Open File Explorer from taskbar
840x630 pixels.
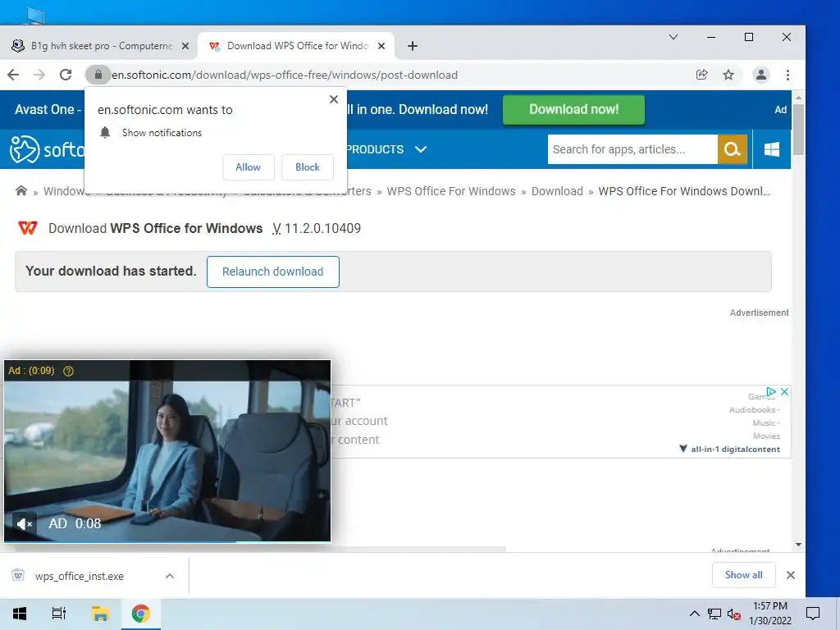pyautogui.click(x=100, y=614)
